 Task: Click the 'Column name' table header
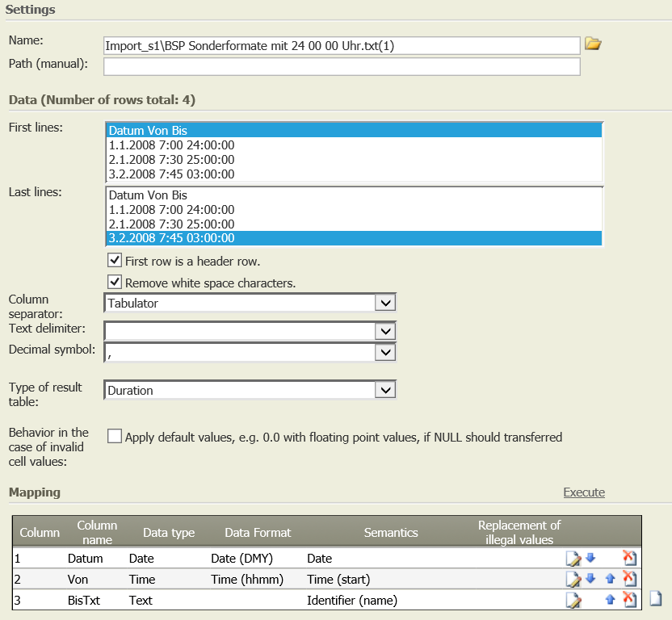97,532
